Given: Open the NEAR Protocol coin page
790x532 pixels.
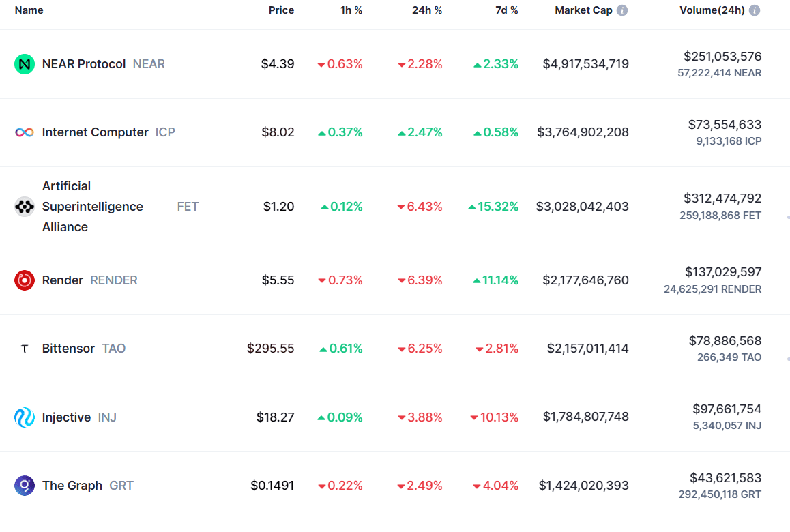Looking at the screenshot, I should coord(84,64).
